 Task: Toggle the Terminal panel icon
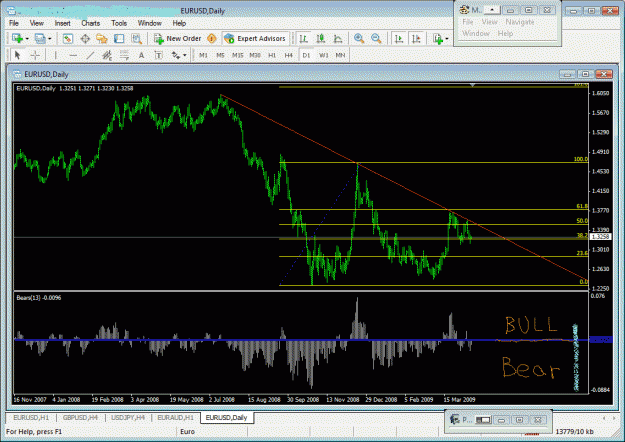[119, 39]
